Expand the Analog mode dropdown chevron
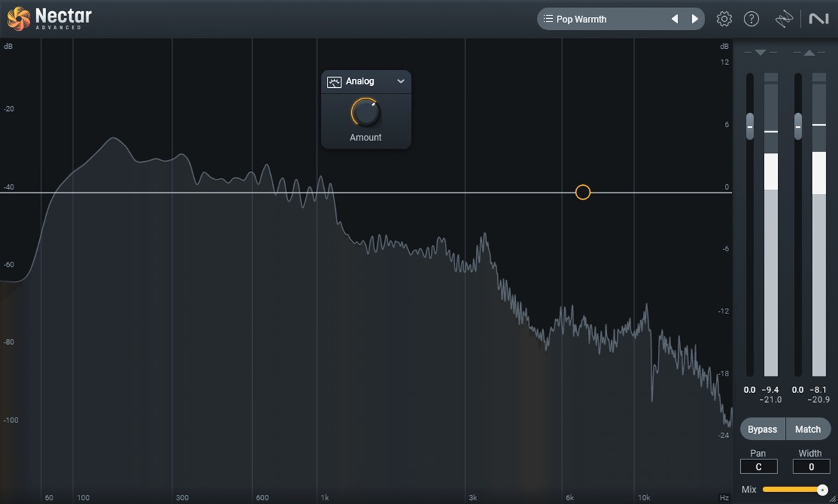Viewport: 838px width, 504px height. tap(401, 82)
